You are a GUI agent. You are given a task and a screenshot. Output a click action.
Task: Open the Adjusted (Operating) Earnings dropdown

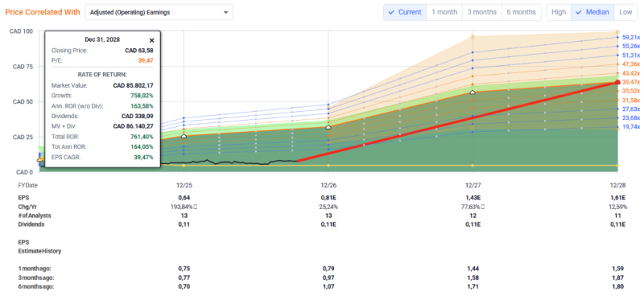[x=159, y=12]
